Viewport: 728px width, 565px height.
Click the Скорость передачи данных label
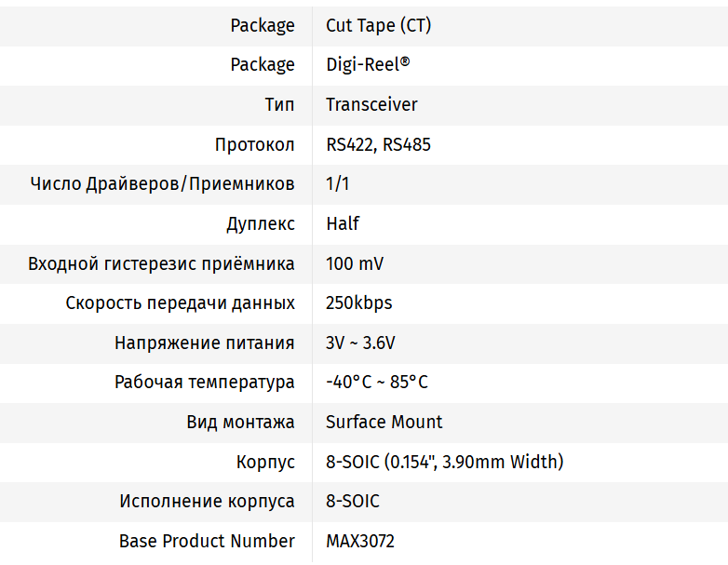(181, 303)
